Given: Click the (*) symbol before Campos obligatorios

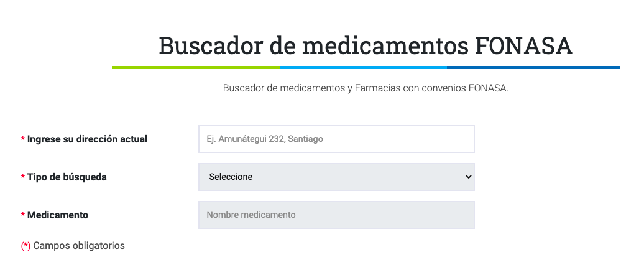Looking at the screenshot, I should tap(25, 246).
